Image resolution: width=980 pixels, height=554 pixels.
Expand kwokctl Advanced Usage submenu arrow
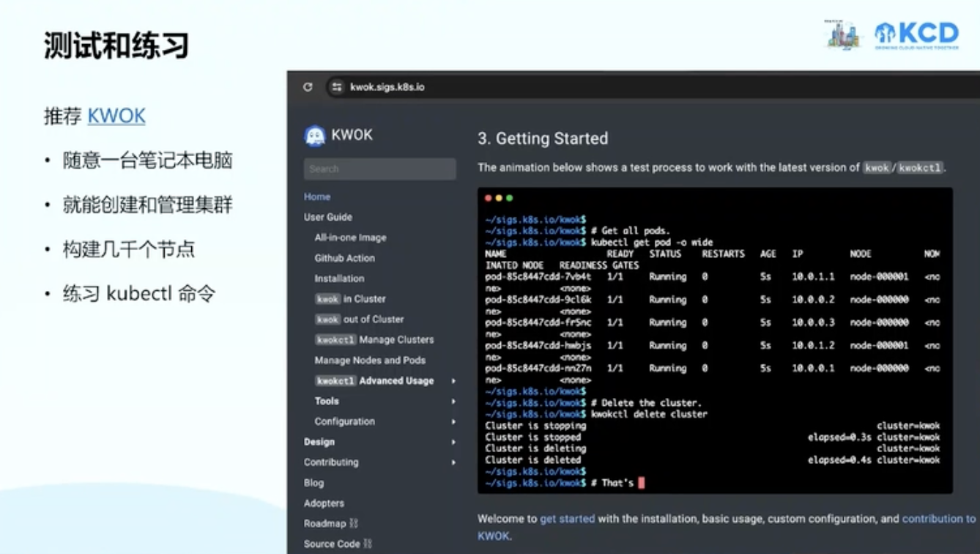[x=453, y=381]
